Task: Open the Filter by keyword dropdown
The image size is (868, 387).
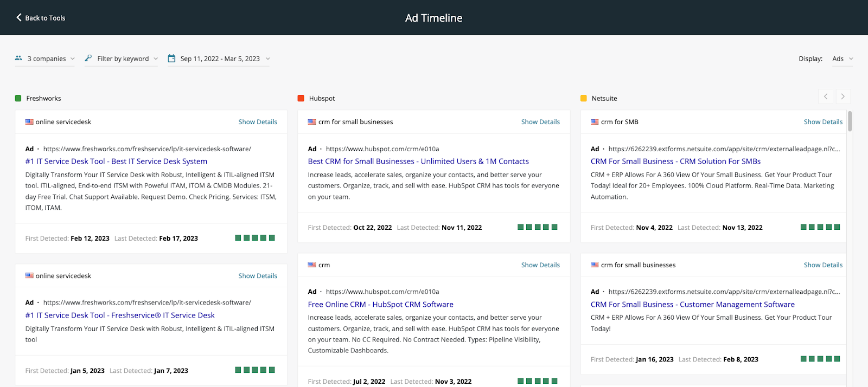Action: [122, 59]
